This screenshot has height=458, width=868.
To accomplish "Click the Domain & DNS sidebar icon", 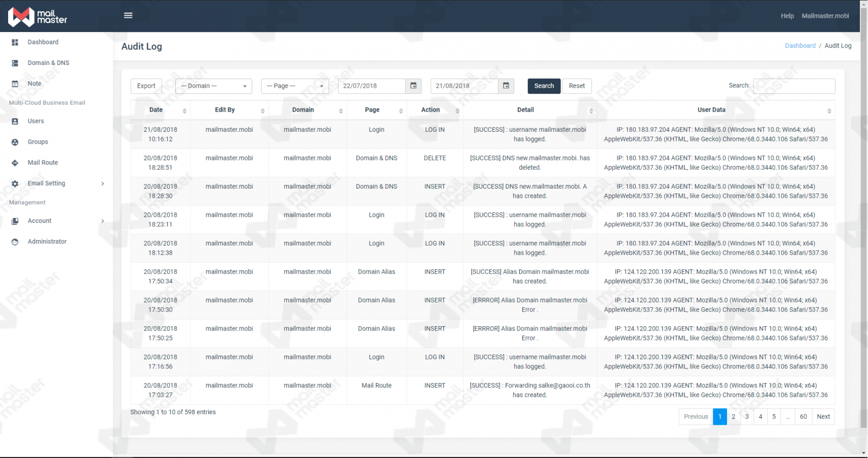I will pyautogui.click(x=15, y=63).
